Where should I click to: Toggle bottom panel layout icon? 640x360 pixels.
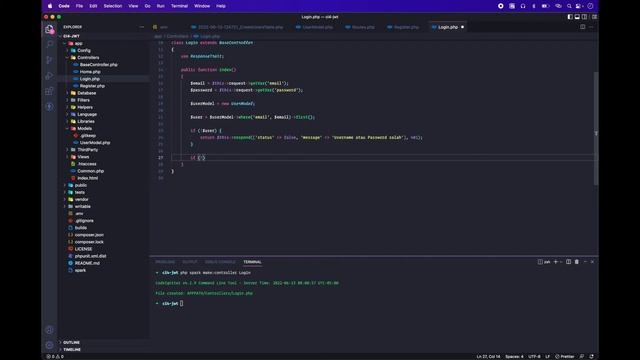577,17
